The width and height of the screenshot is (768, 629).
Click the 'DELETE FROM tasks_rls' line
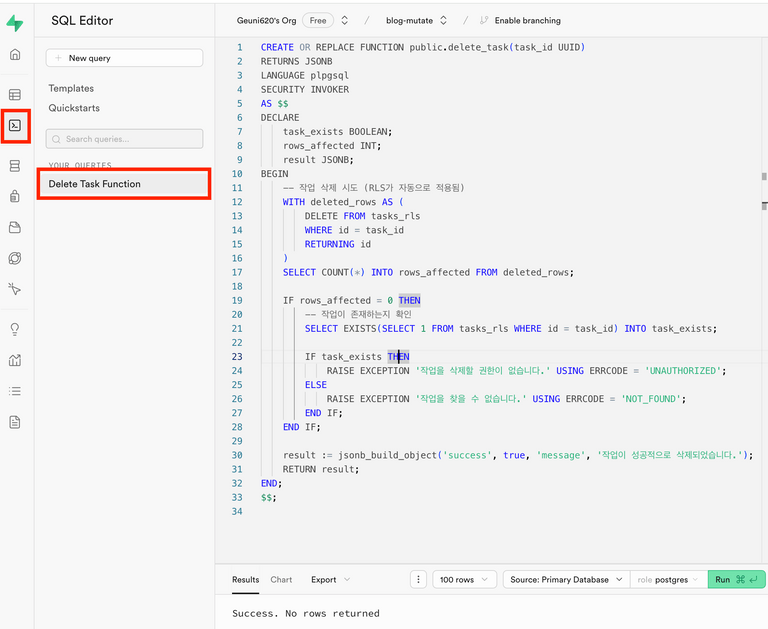point(362,216)
